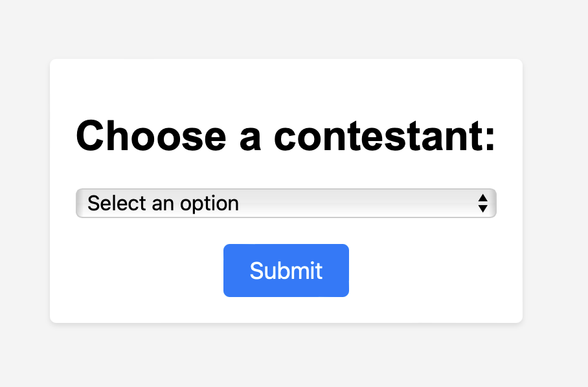Click the "Select an option" placeholder text

click(163, 203)
